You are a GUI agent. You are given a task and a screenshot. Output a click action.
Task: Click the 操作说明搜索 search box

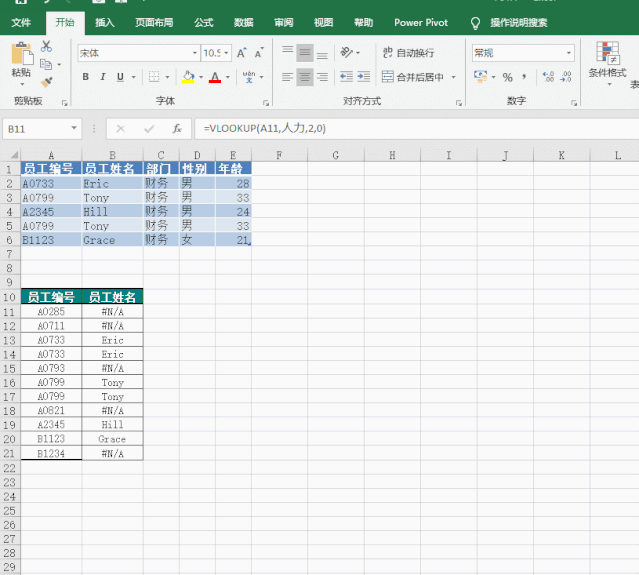[x=518, y=23]
